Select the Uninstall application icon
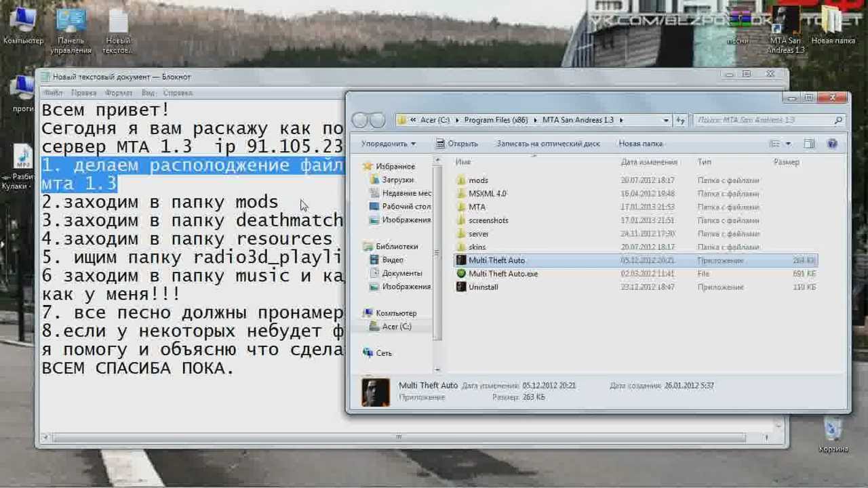 [461, 287]
